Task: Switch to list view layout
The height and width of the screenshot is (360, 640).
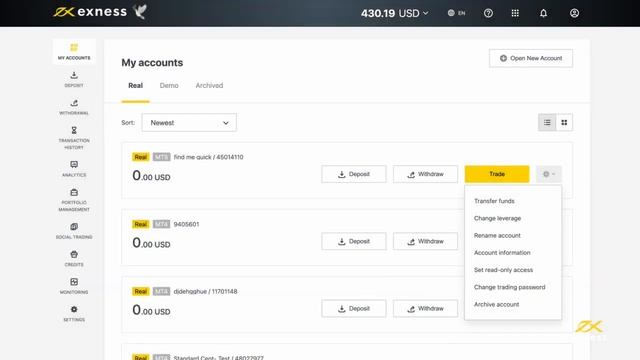Action: (547, 122)
